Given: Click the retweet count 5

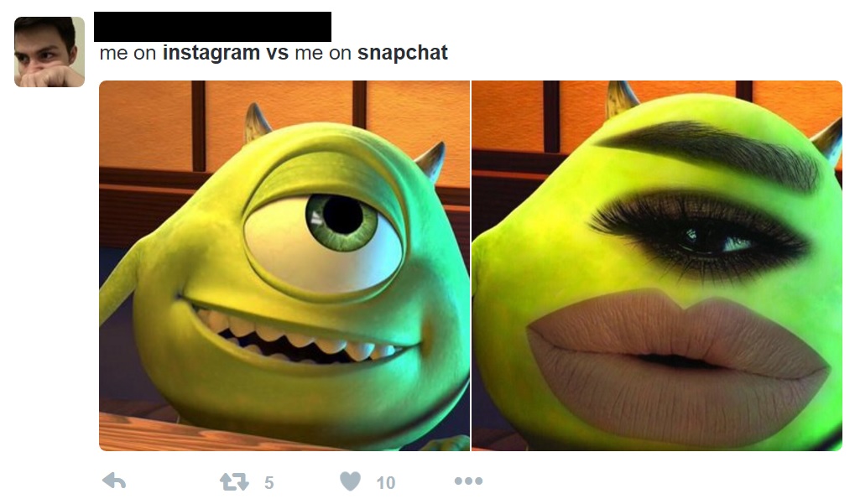Looking at the screenshot, I should click(268, 483).
